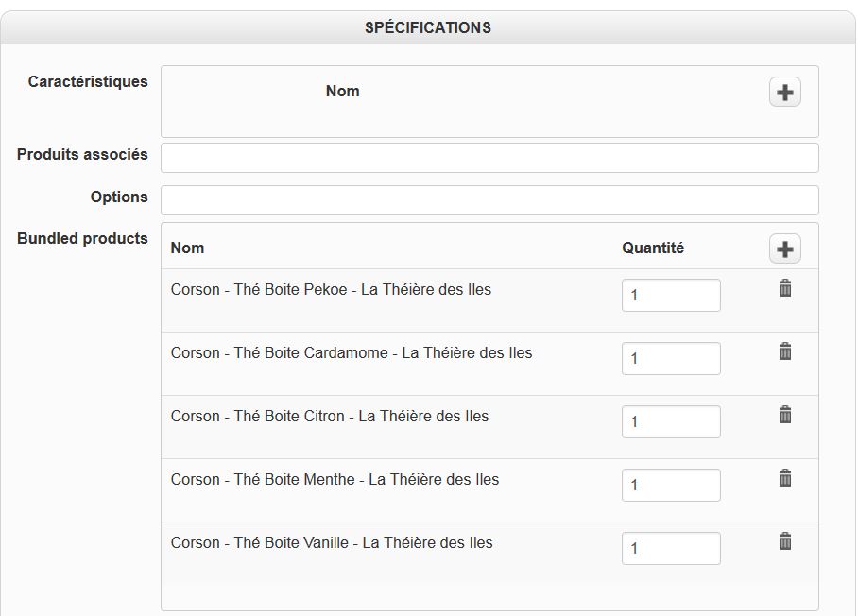Click the quantity field for Thé Boite Pekoe

pyautogui.click(x=671, y=296)
